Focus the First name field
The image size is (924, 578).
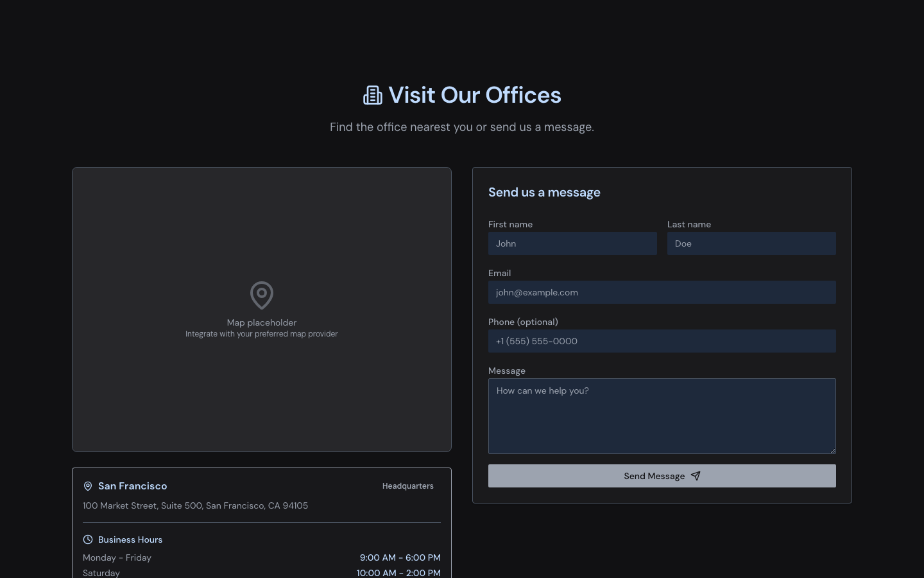tap(572, 243)
